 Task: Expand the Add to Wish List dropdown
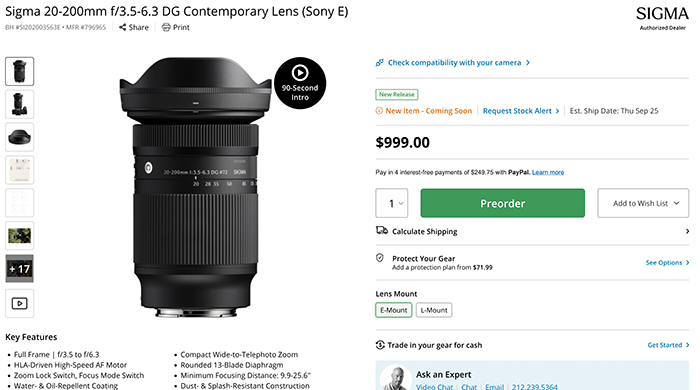pos(643,203)
